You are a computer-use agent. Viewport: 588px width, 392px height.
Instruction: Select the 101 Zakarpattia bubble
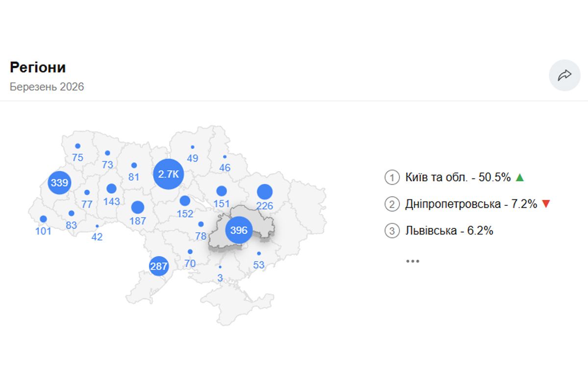[43, 219]
